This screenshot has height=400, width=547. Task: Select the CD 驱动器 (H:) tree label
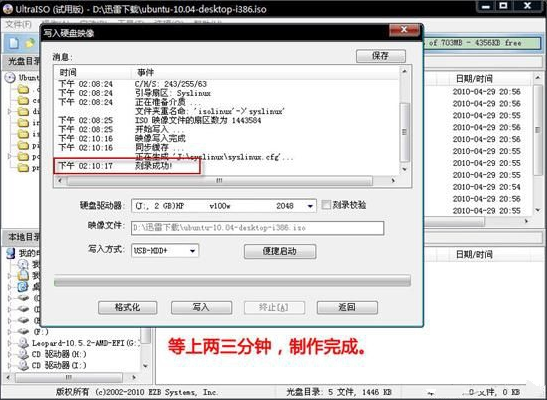(x=59, y=354)
